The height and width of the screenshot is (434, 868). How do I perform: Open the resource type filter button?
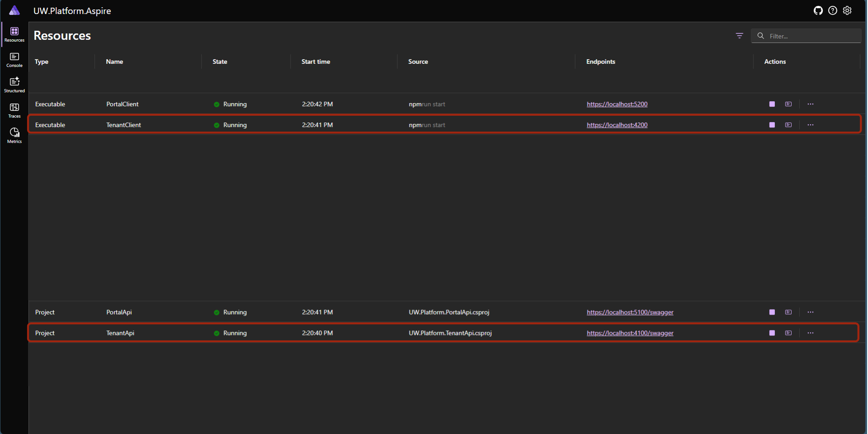click(739, 36)
